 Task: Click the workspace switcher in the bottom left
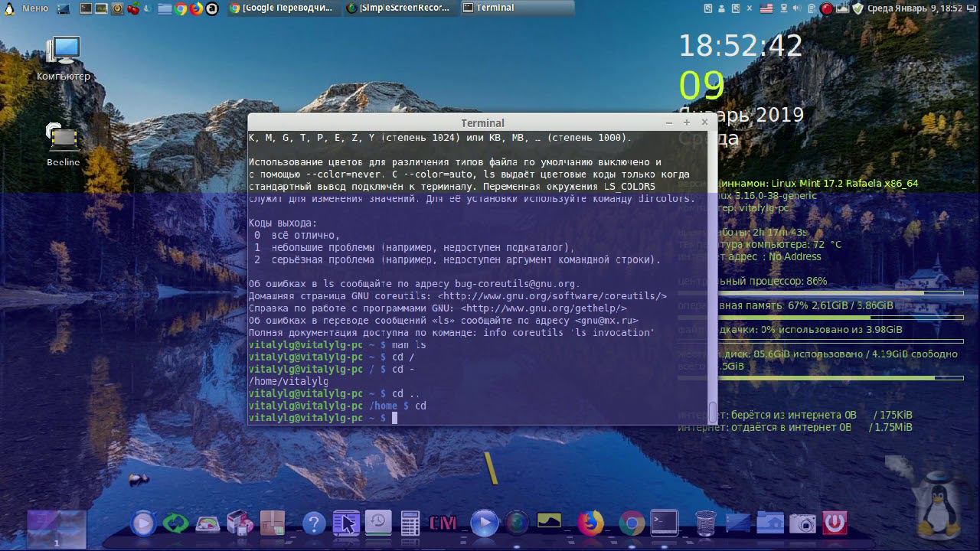[57, 530]
